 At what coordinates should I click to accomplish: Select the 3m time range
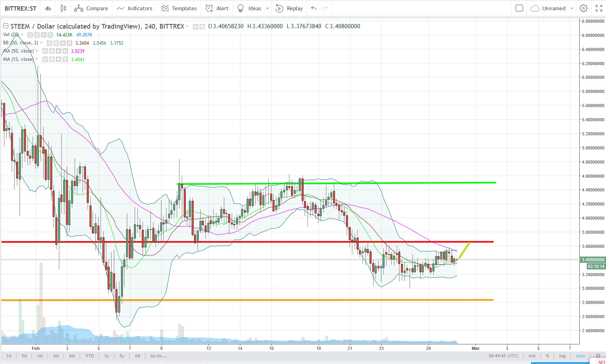tap(56, 356)
